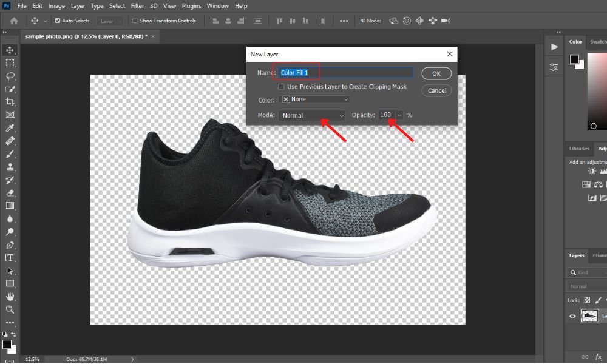Add a Color Balance adjustment

[599, 184]
